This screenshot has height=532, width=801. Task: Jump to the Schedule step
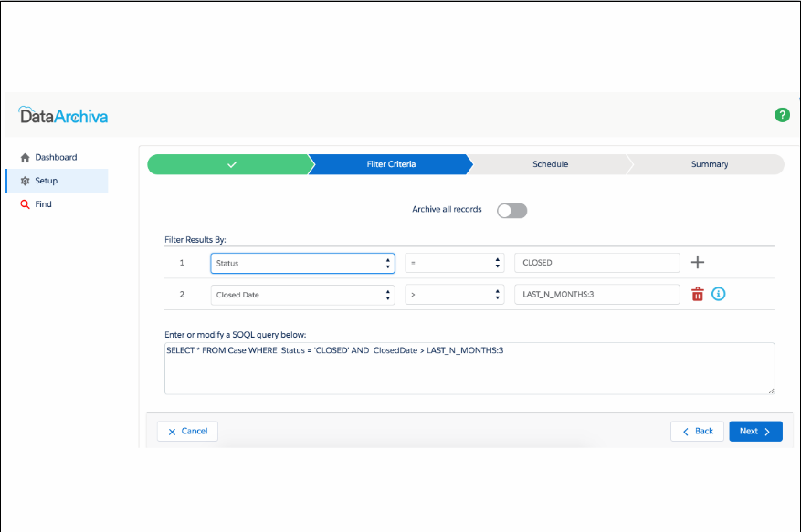click(550, 164)
